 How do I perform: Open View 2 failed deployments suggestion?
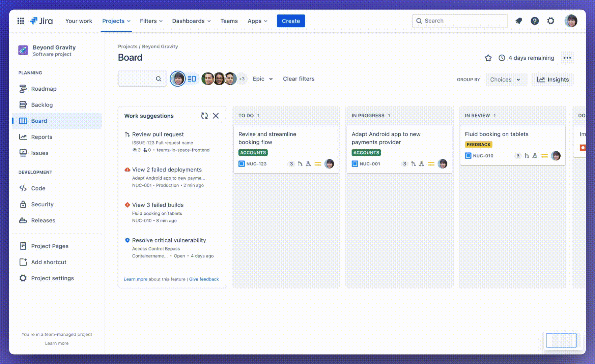click(167, 170)
